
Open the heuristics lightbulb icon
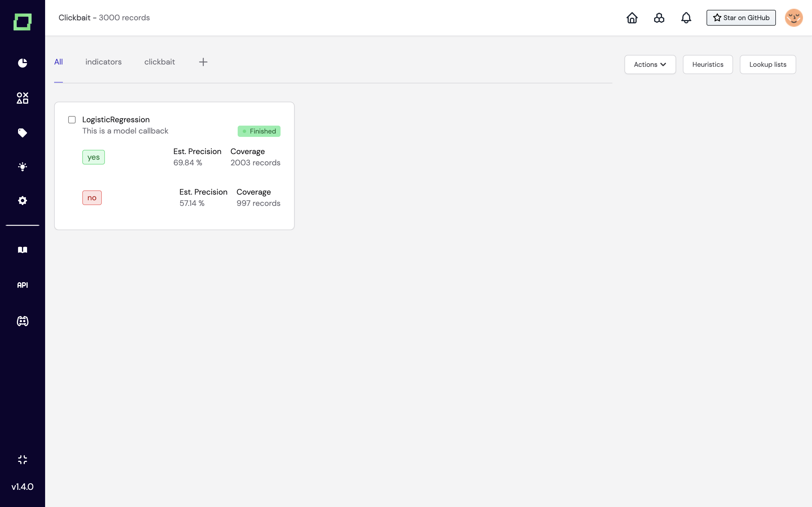click(23, 167)
